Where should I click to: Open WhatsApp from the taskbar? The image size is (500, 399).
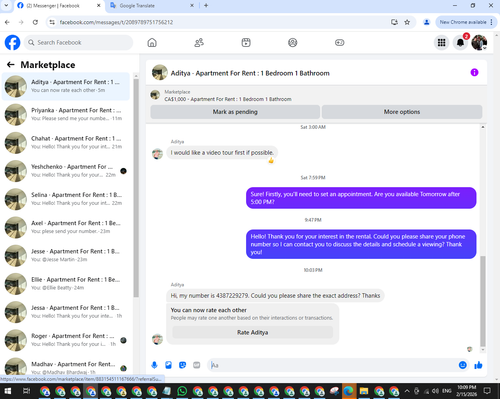point(182,391)
